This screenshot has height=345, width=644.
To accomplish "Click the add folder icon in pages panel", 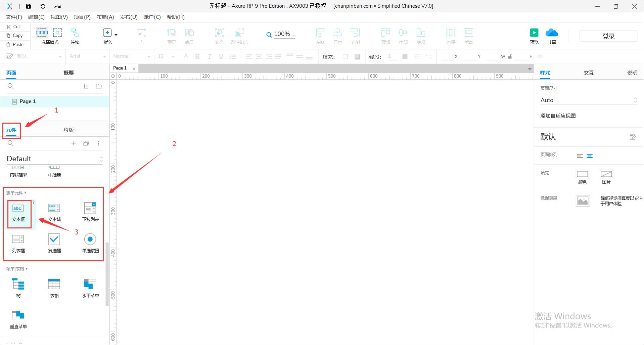I will 99,86.
